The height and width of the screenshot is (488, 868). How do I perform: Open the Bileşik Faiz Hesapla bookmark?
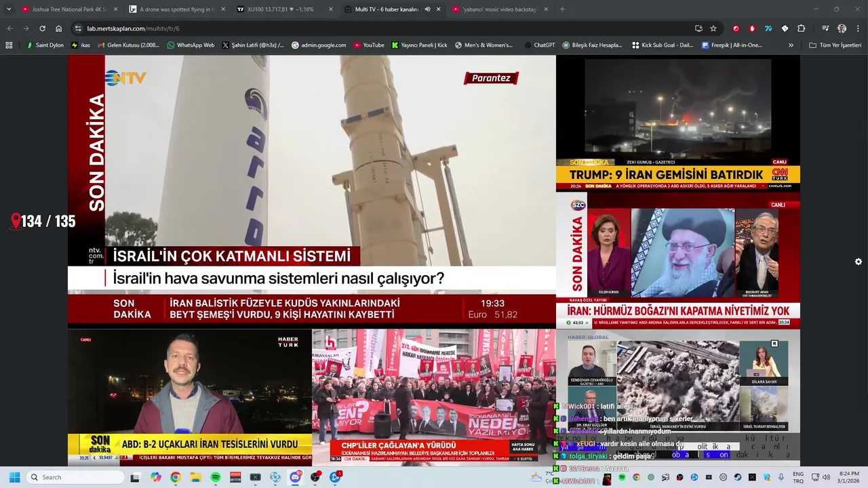(x=591, y=45)
